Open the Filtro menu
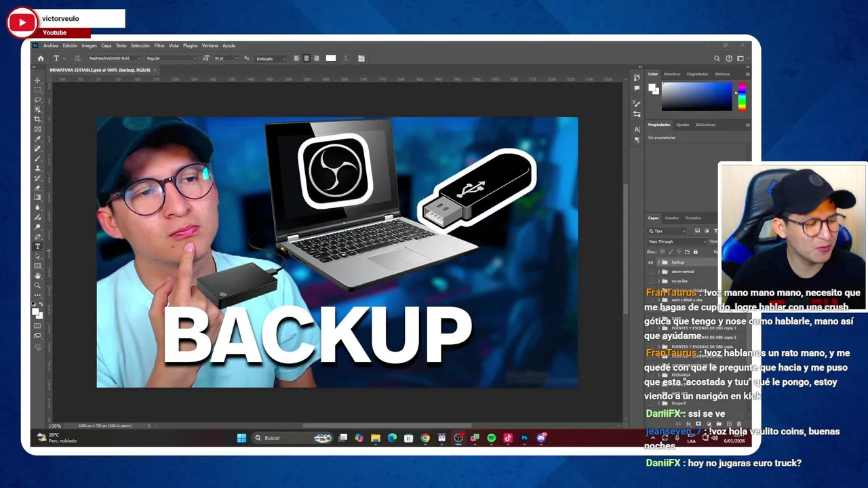868x488 pixels. (159, 45)
